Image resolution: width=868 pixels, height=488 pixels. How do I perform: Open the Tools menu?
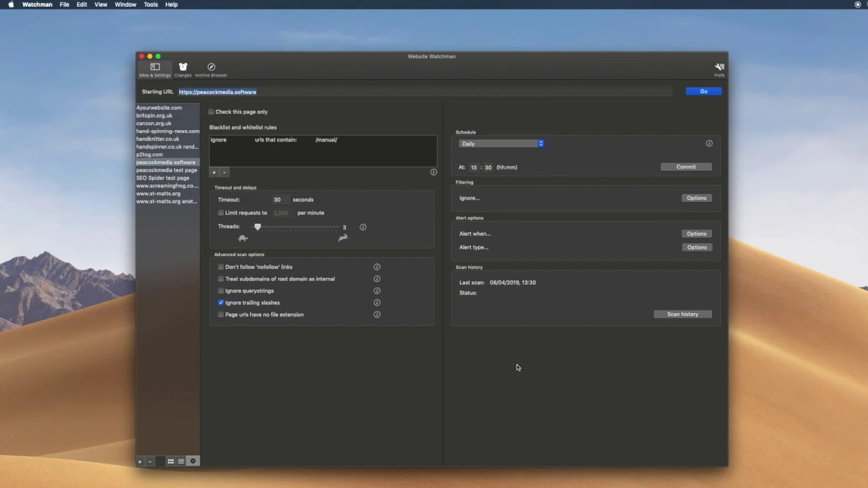[151, 5]
